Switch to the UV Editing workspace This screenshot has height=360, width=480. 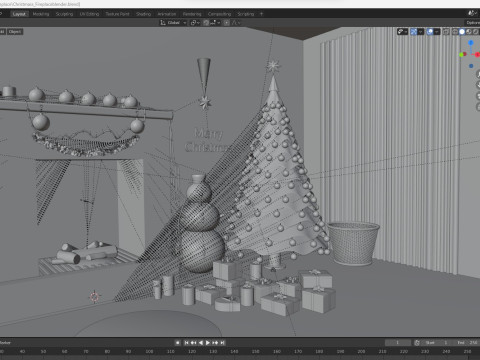click(x=89, y=14)
